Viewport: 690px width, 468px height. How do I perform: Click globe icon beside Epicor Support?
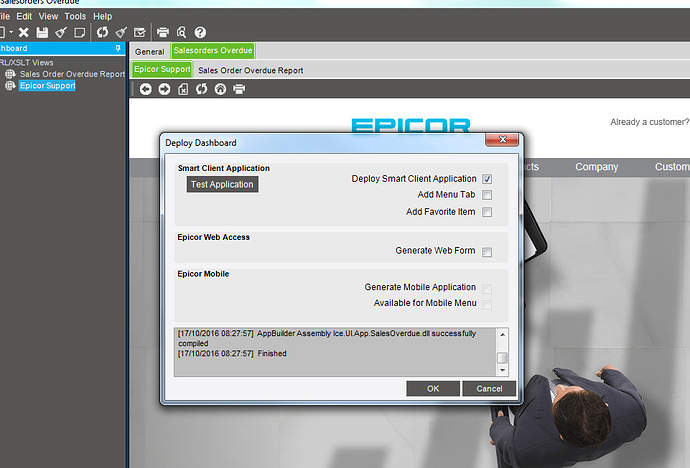[x=10, y=85]
